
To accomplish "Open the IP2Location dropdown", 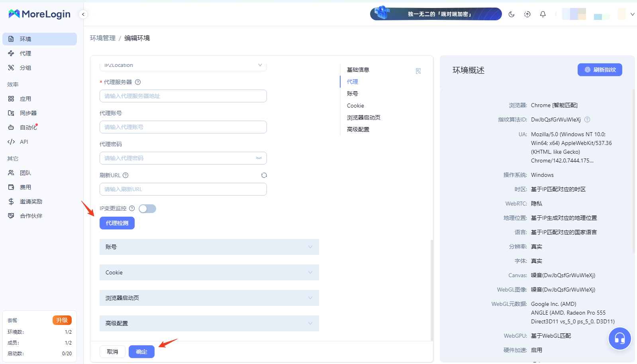I will tap(183, 65).
